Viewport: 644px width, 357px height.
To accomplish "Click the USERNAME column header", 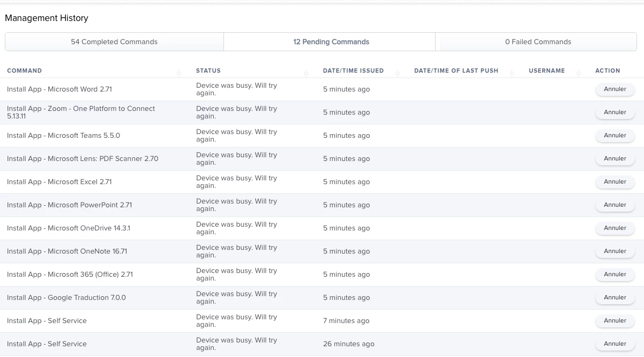I will coord(547,71).
